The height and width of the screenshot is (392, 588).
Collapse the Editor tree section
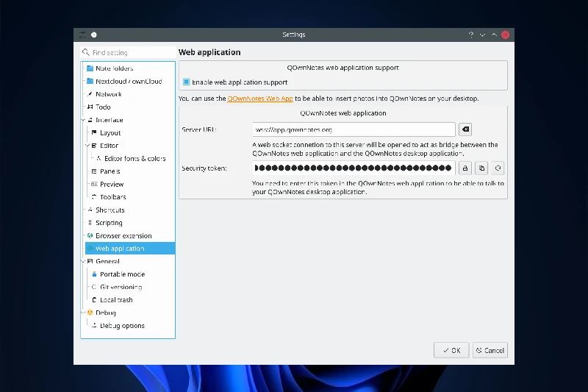pyautogui.click(x=87, y=146)
